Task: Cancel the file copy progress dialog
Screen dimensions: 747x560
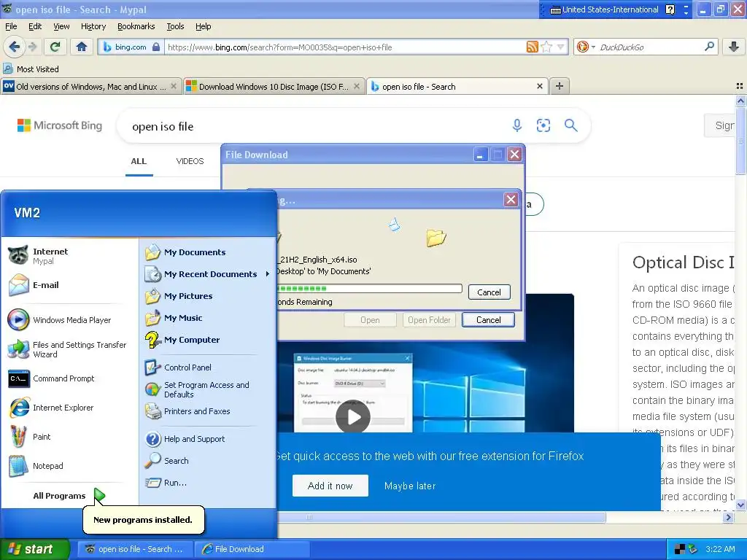Action: (x=489, y=292)
